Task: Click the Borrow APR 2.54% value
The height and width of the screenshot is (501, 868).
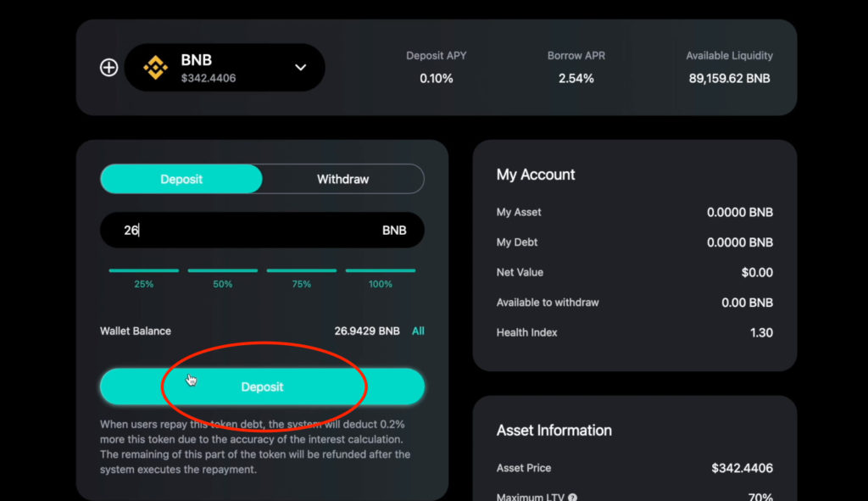Action: [576, 79]
